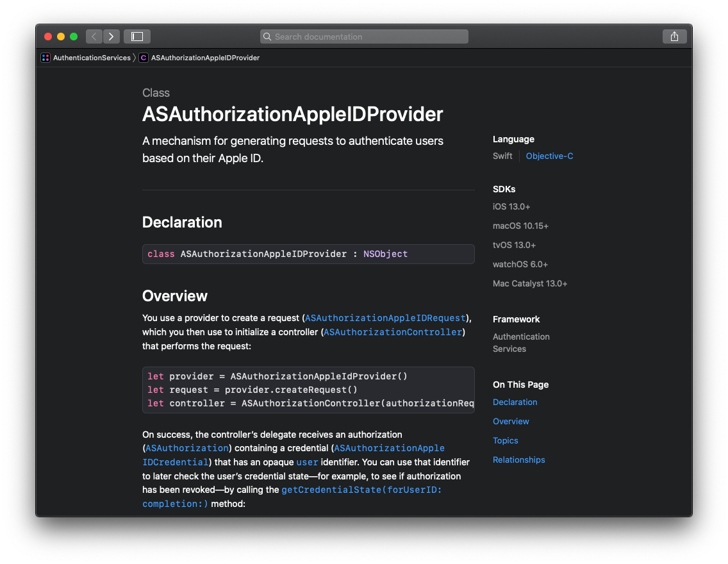Close the window with red button
The image size is (728, 564).
48,36
